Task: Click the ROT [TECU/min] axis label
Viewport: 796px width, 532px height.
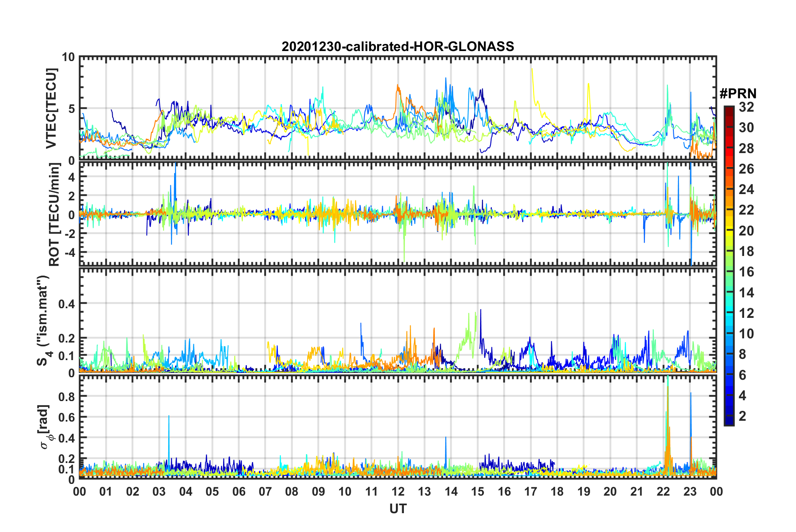Action: pyautogui.click(x=55, y=215)
